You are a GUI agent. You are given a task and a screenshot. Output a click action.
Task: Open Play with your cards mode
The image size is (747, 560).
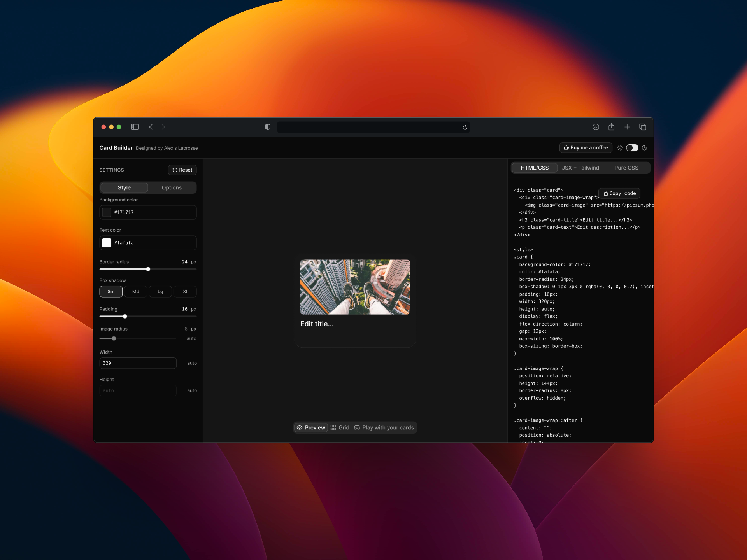point(384,428)
